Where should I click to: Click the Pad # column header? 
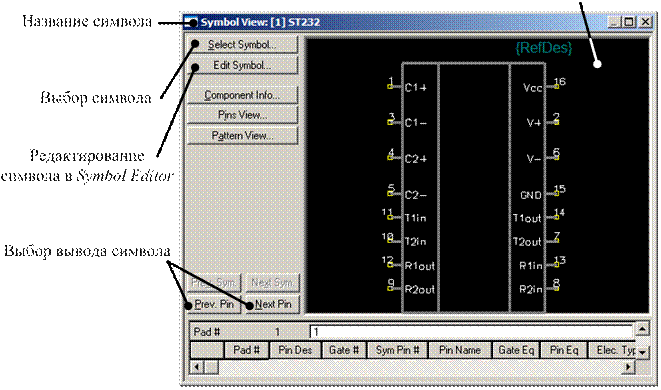(x=246, y=350)
